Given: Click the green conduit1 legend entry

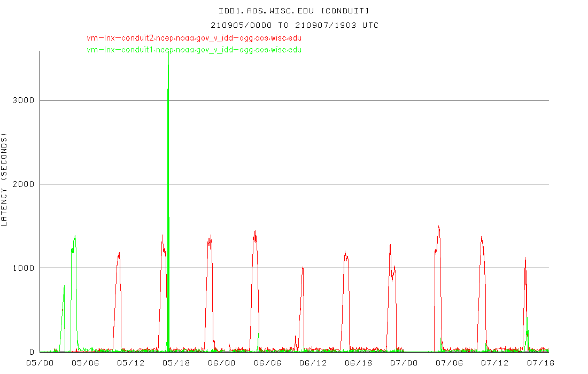Looking at the screenshot, I should (x=194, y=50).
